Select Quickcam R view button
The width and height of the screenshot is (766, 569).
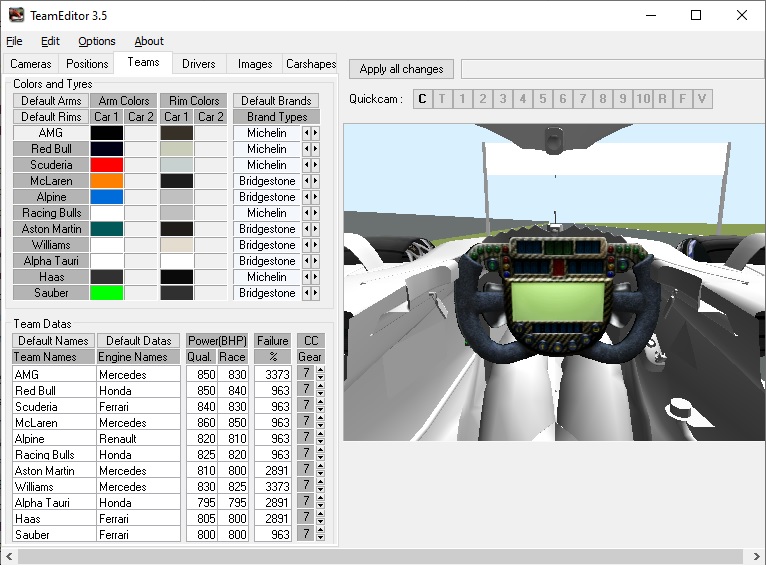click(662, 99)
